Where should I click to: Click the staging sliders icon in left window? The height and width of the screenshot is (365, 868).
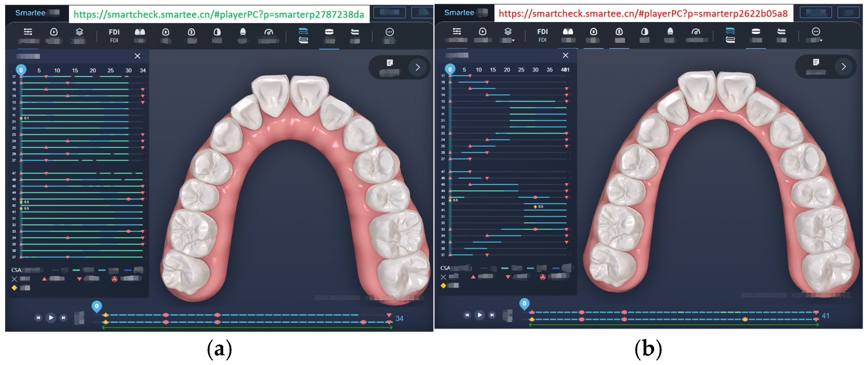[x=28, y=32]
